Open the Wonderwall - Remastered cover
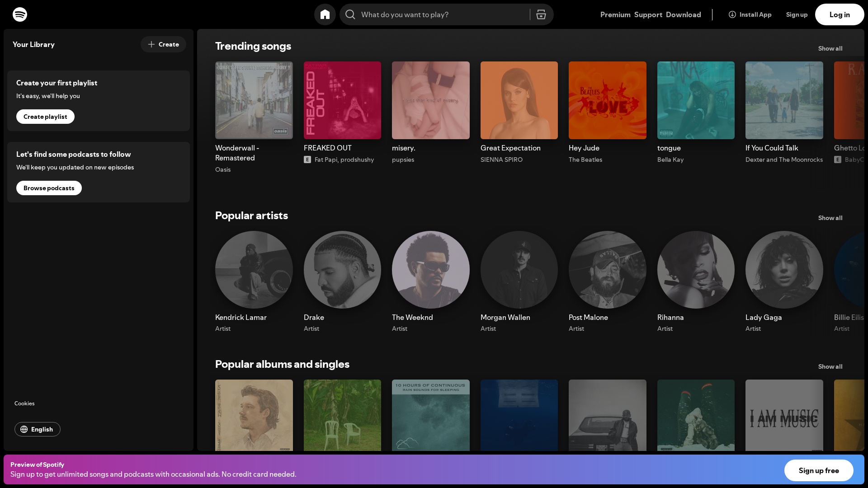Viewport: 868px width, 488px height. coord(254,100)
